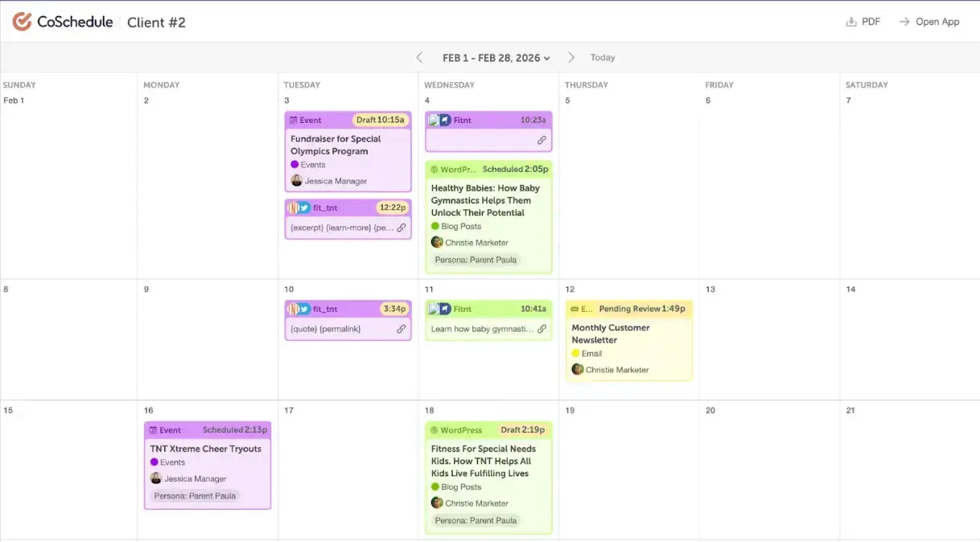Click Client #2 calendar title
980x542 pixels.
156,23
